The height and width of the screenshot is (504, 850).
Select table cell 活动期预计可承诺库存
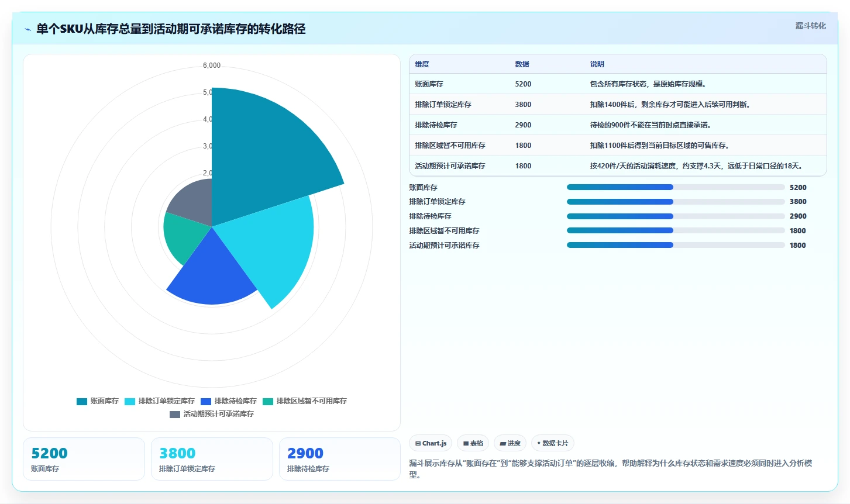[x=450, y=166]
